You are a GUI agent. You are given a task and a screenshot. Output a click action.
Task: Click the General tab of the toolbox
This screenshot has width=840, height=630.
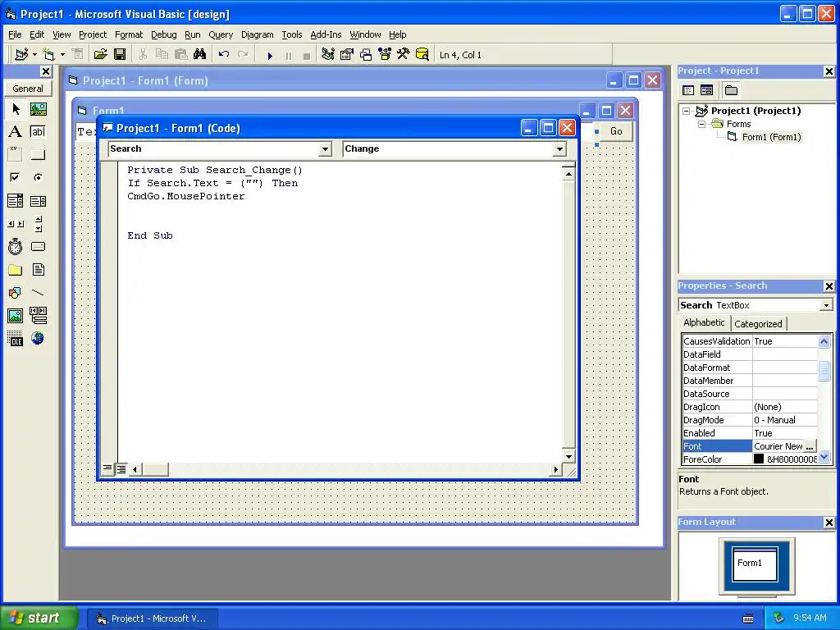(x=28, y=89)
